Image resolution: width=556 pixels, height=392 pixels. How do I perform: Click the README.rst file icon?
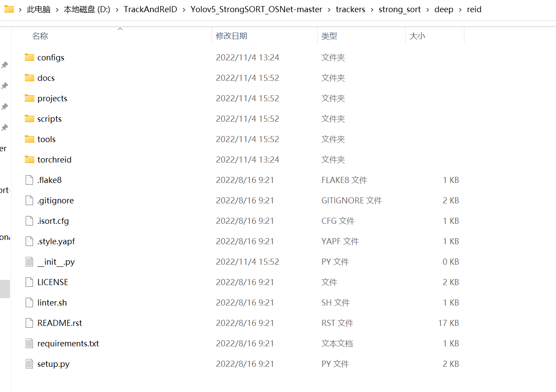30,323
